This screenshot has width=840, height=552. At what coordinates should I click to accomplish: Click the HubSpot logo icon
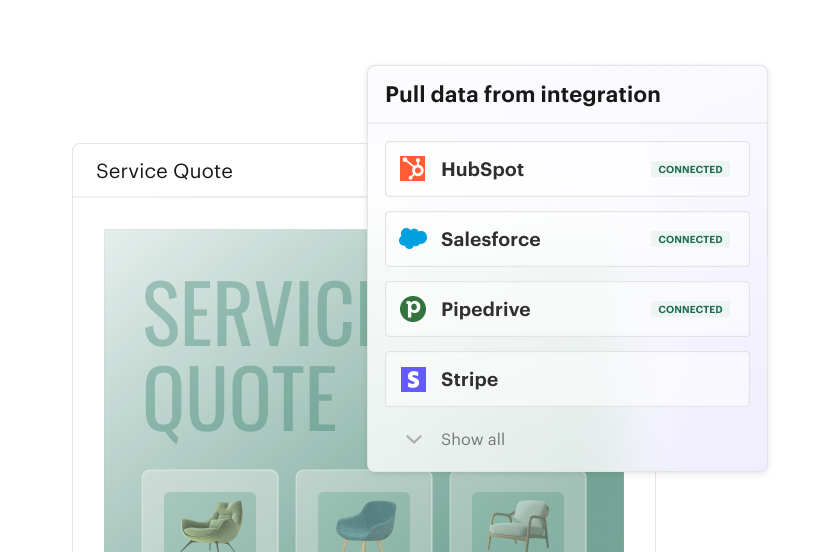412,169
